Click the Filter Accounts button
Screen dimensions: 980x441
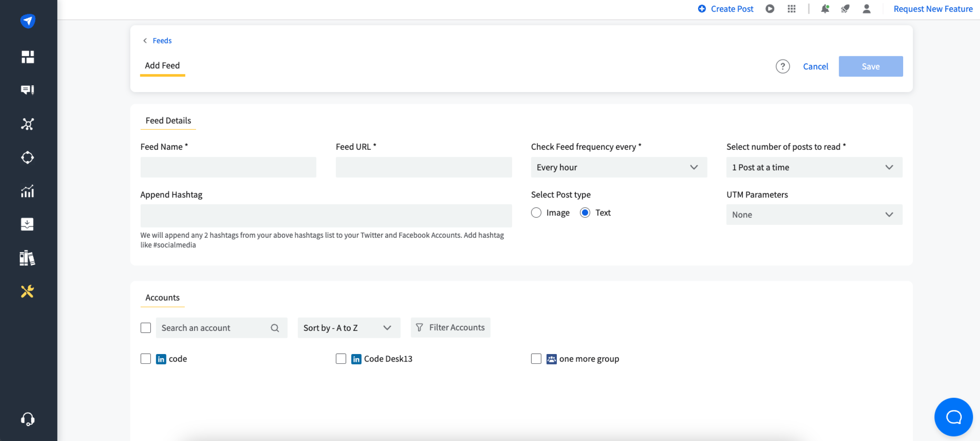point(450,327)
